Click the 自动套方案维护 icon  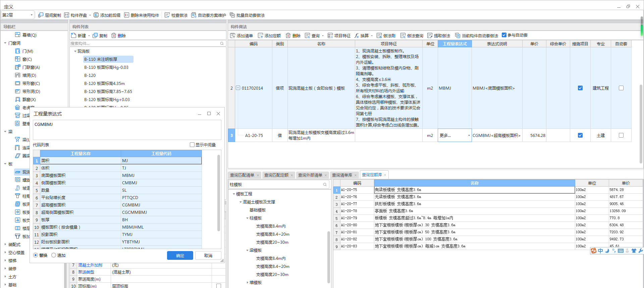pos(194,15)
